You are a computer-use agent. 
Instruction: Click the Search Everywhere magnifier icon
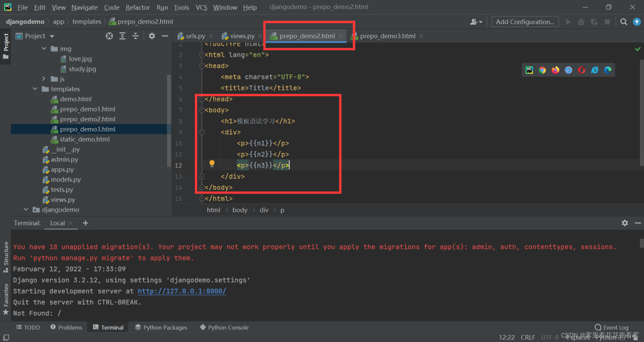623,22
